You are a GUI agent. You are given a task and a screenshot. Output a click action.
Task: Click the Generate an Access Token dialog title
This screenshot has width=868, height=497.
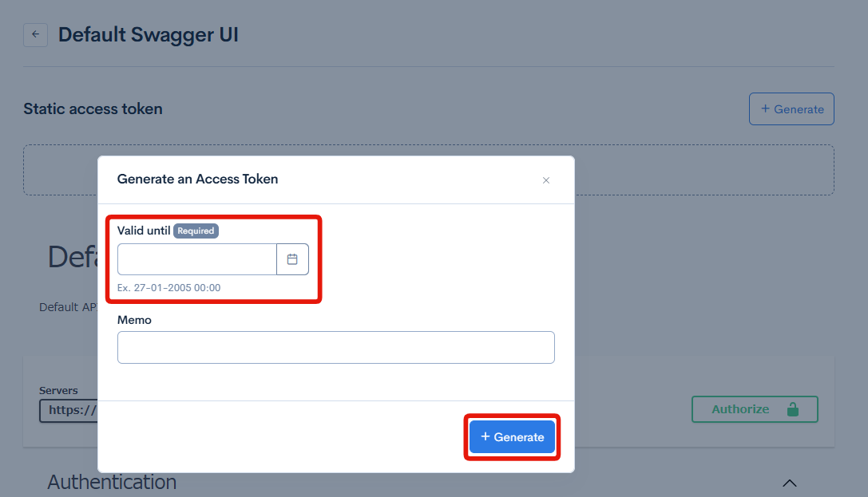(x=197, y=179)
